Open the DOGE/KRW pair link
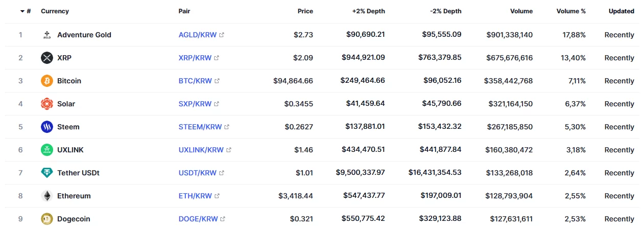 (x=198, y=219)
